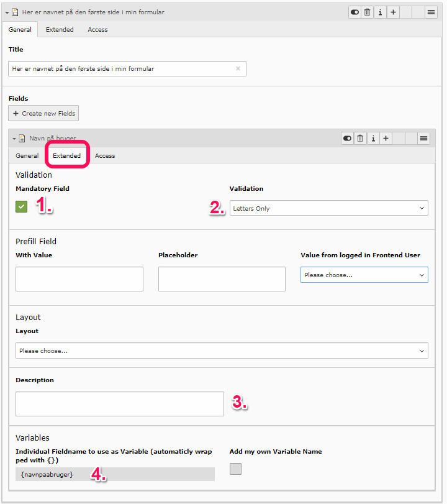Show info for the 'Navn på bruger' field

tap(373, 138)
